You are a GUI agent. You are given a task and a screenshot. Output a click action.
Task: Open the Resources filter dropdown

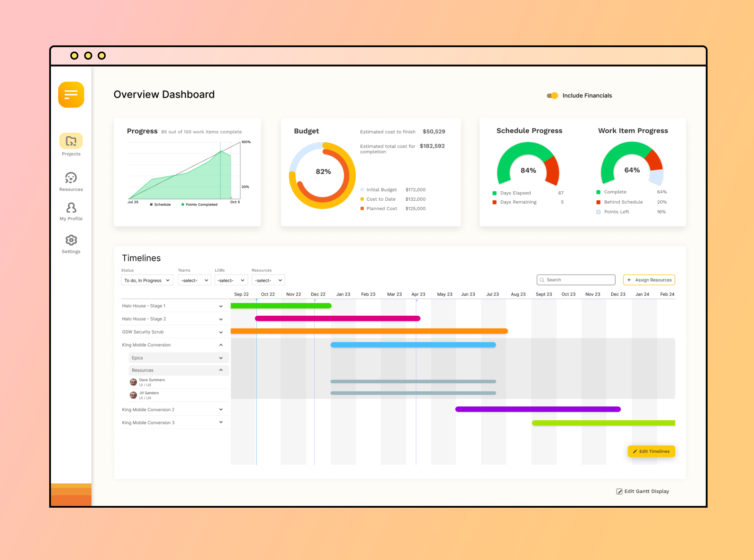pyautogui.click(x=268, y=280)
